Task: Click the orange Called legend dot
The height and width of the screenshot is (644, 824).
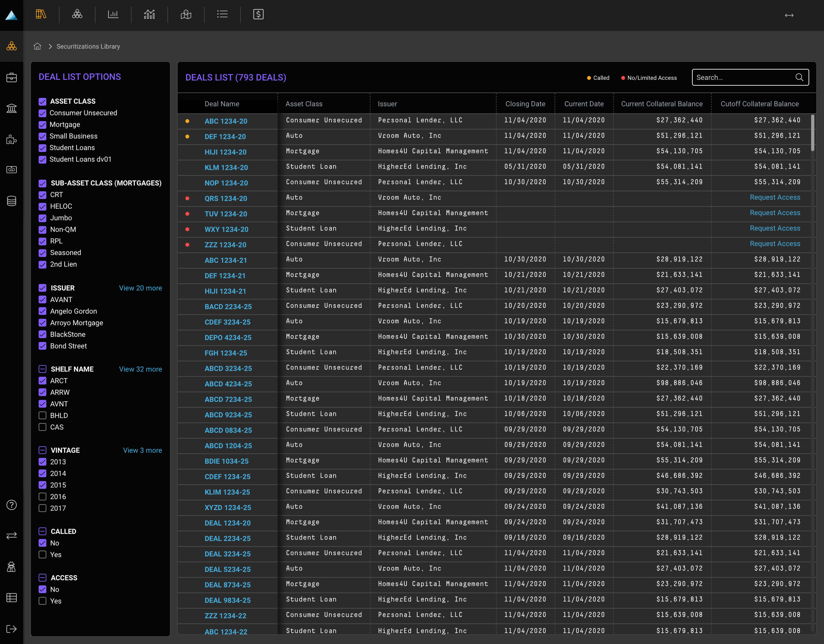Action: [589, 78]
